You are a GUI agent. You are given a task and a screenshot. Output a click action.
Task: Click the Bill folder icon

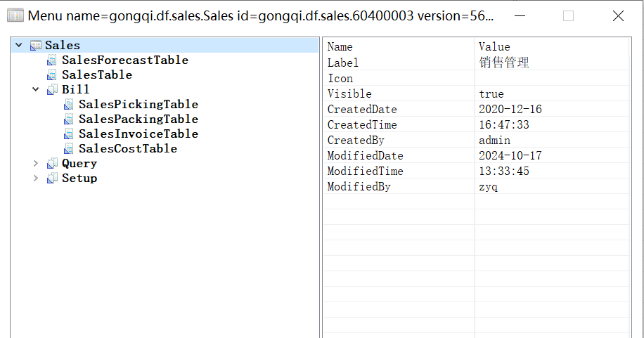click(52, 89)
